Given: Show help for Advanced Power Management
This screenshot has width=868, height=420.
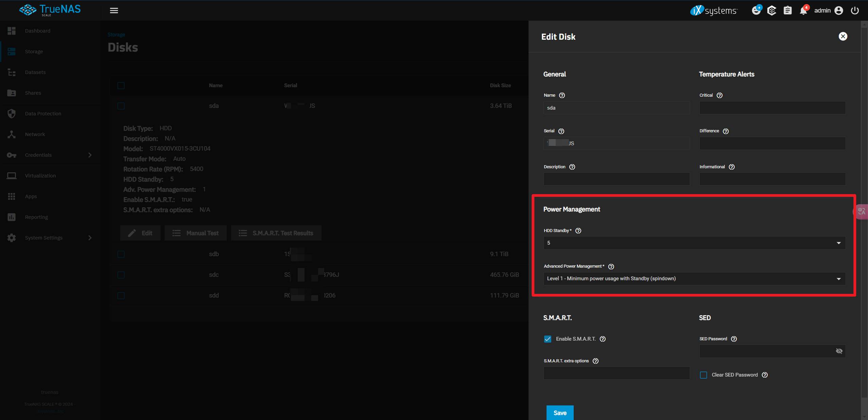Looking at the screenshot, I should coord(611,267).
